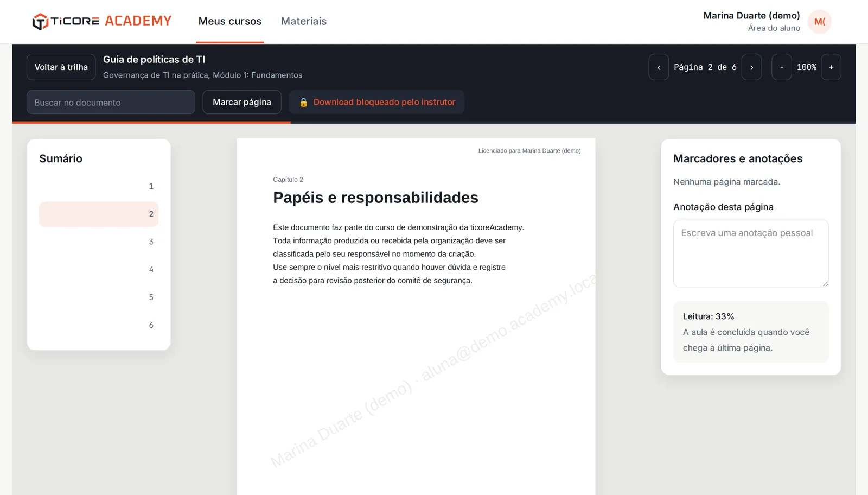Click the Governança de TI na prática subtitle
The width and height of the screenshot is (868, 495).
point(203,75)
